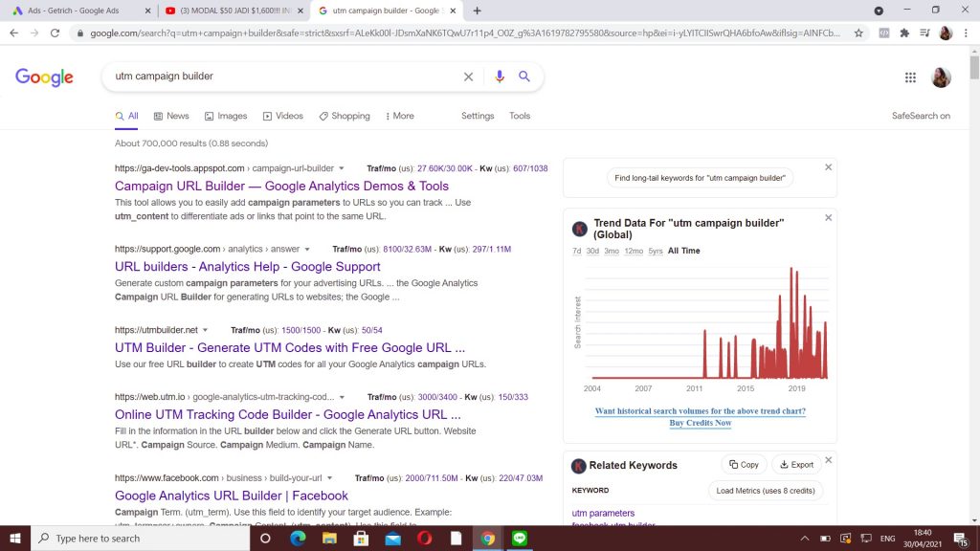Reload the page
Screen dimensions: 980x551
[x=55, y=33]
